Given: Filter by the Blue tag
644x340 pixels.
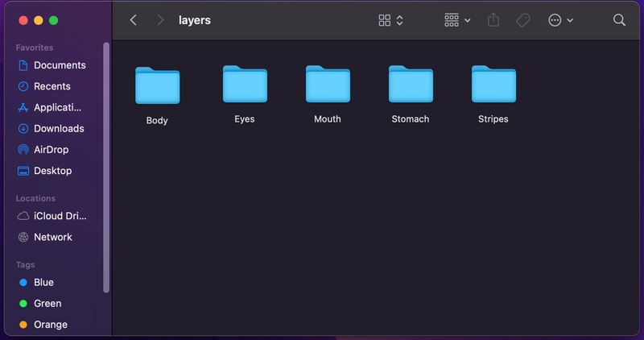Looking at the screenshot, I should tap(36, 283).
